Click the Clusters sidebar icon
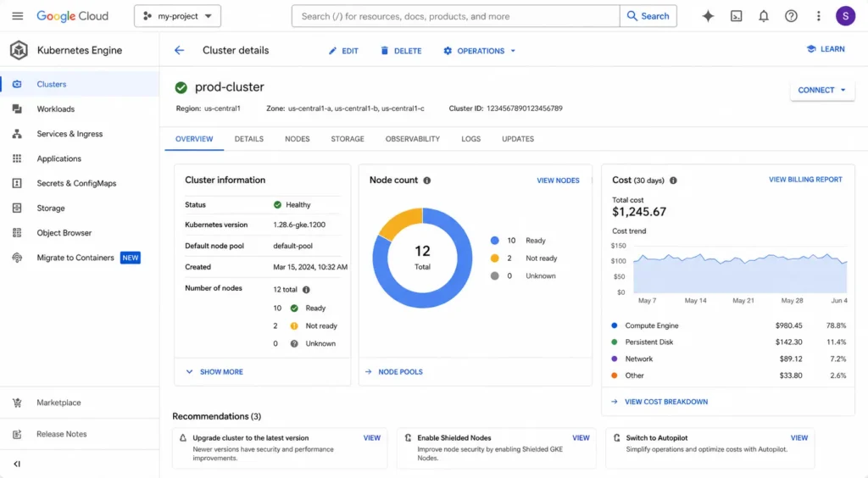Image resolution: width=868 pixels, height=478 pixels. click(17, 84)
